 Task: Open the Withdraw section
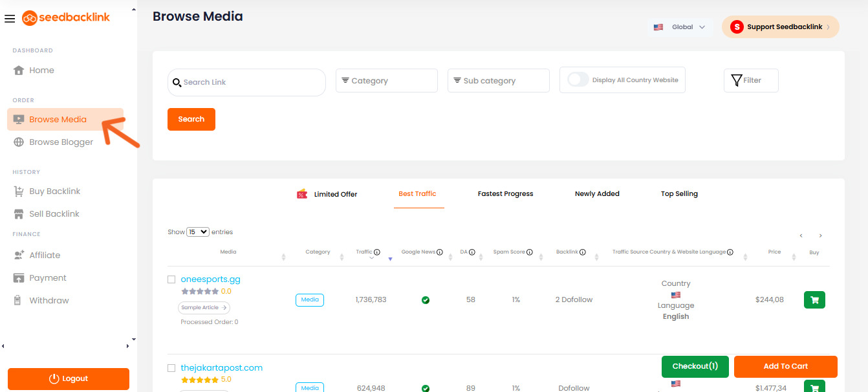(x=49, y=301)
